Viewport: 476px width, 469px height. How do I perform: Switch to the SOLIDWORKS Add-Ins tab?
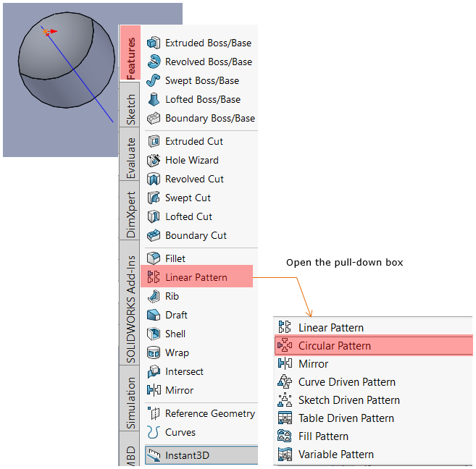pyautogui.click(x=130, y=303)
